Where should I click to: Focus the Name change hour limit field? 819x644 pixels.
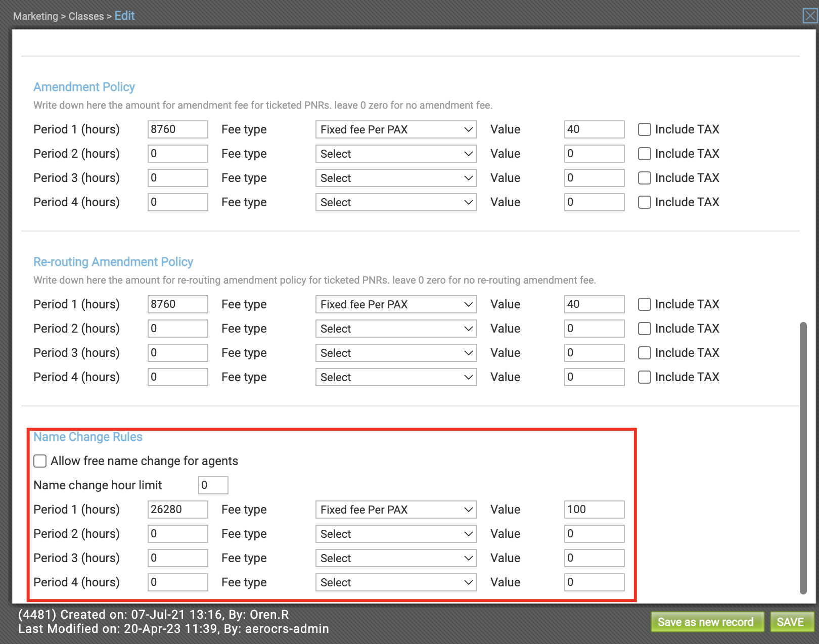point(213,485)
